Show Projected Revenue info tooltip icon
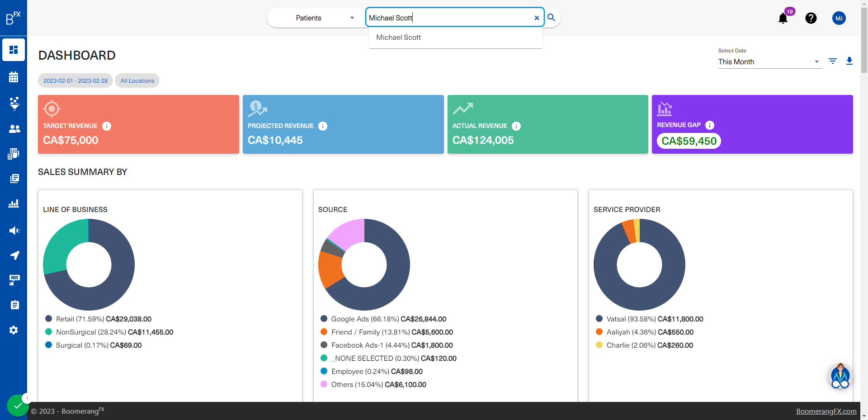 coord(323,126)
